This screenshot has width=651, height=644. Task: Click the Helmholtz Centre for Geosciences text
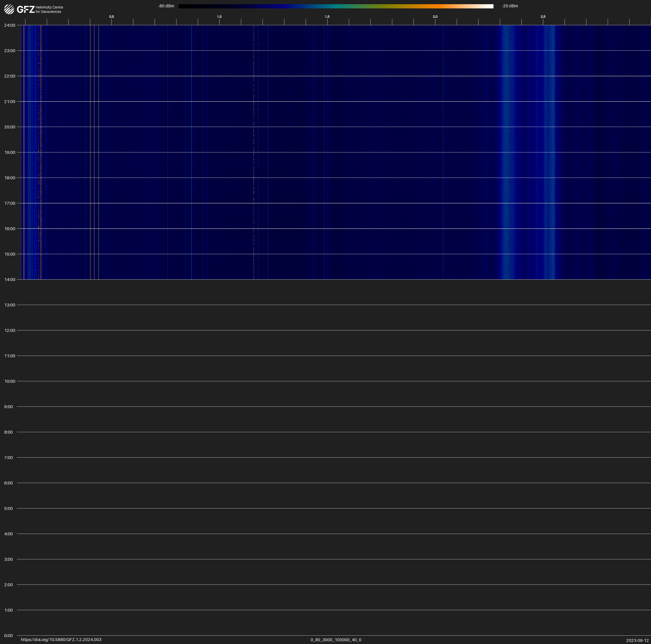(49, 9)
